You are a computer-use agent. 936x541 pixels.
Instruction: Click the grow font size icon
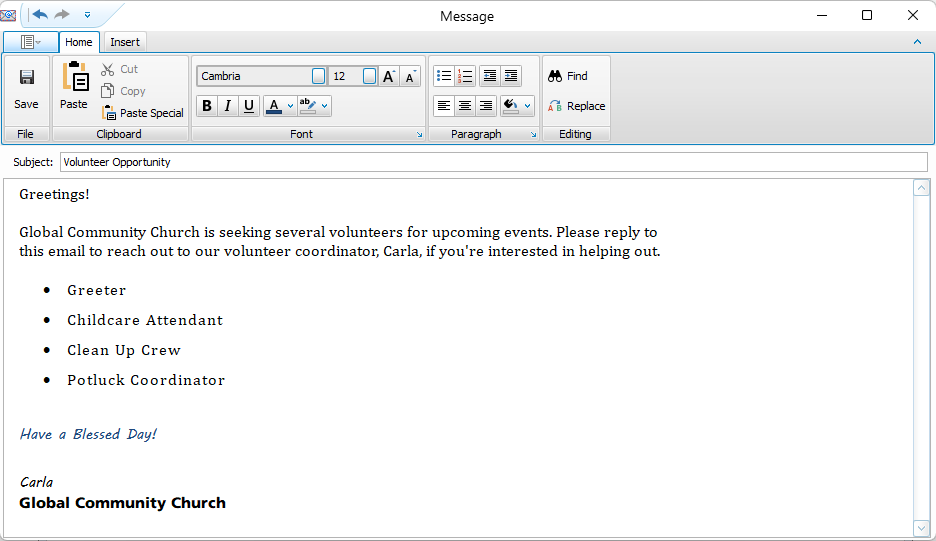coord(390,76)
